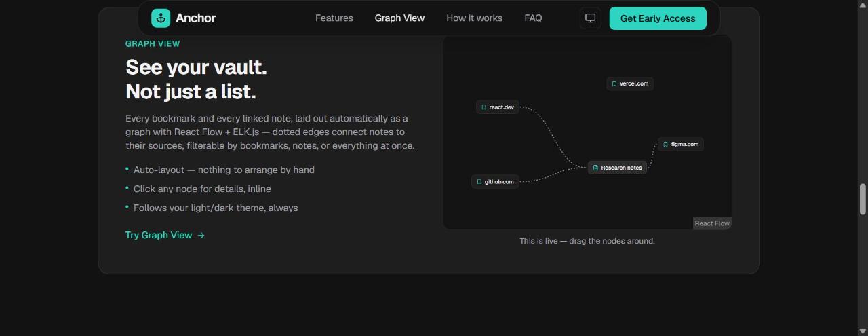Viewport: 868px width, 336px height.
Task: Click 'Auto-layout — nothing to arrange by hand'
Action: click(224, 170)
